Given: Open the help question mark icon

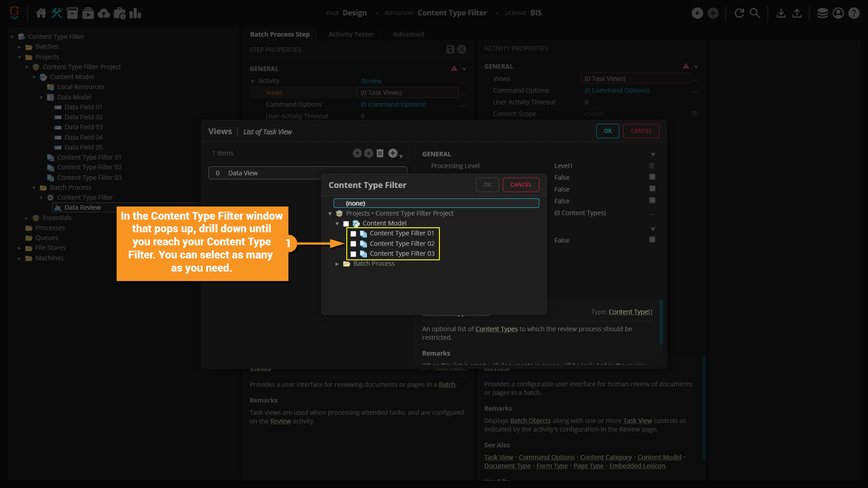Looking at the screenshot, I should point(854,13).
